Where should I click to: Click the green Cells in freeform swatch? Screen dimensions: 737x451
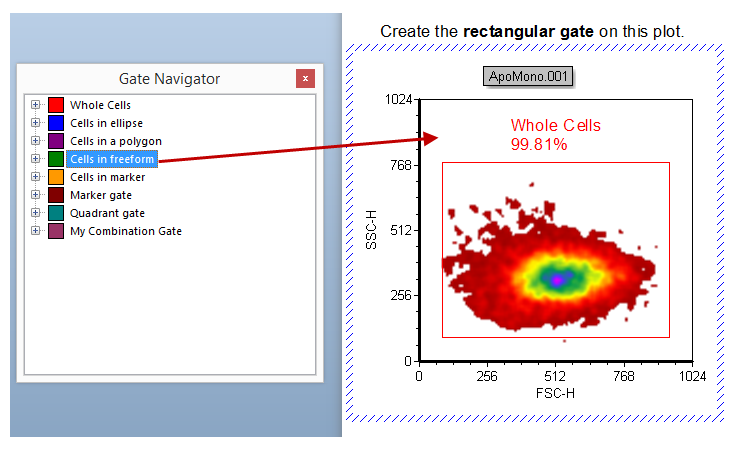pos(56,159)
